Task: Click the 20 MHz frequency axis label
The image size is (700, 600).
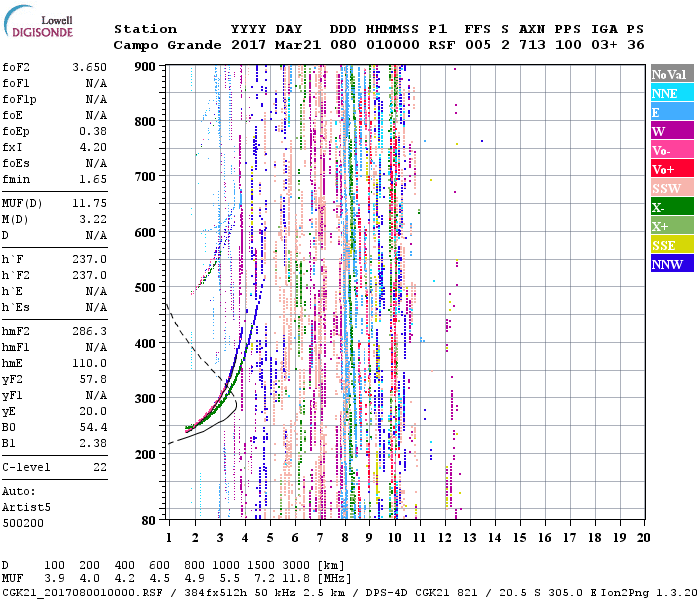Action: click(x=643, y=538)
